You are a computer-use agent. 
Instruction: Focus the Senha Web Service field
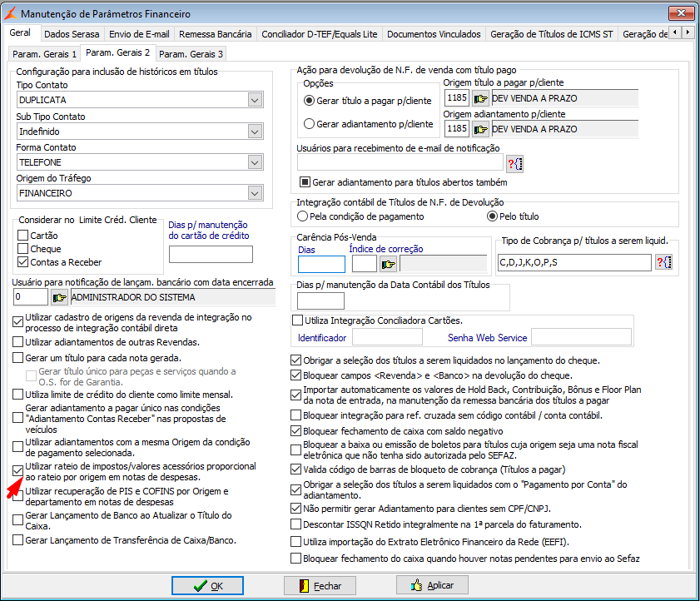tap(581, 337)
